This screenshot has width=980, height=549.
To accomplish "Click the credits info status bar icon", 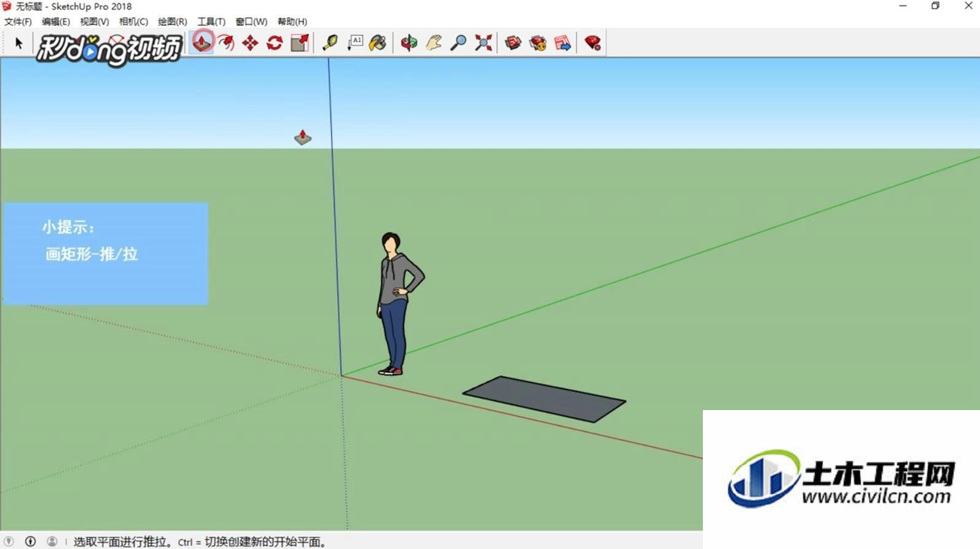I will 30,542.
